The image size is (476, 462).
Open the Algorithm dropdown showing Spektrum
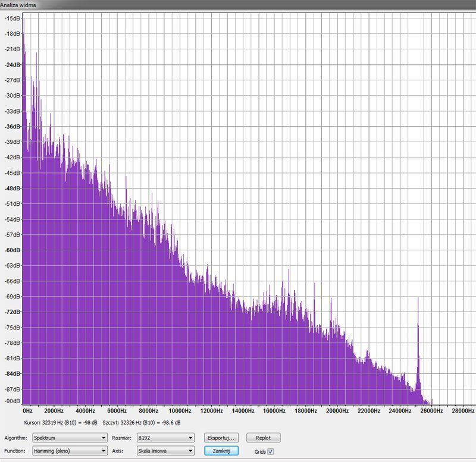point(70,438)
